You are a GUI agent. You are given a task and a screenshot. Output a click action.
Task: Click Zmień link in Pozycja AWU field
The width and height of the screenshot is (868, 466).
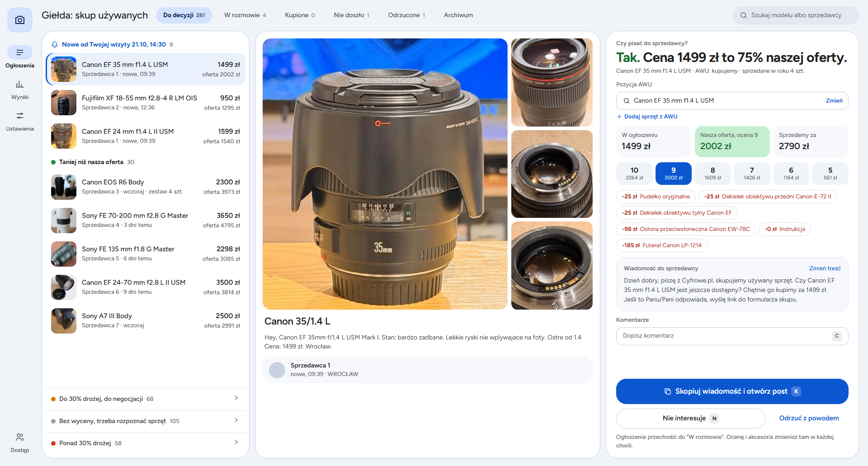coord(834,101)
